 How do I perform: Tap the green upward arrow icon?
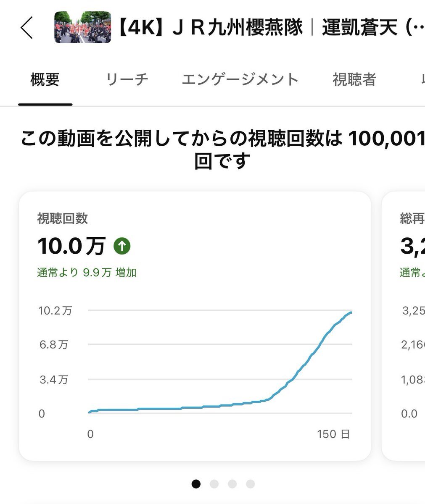[122, 246]
